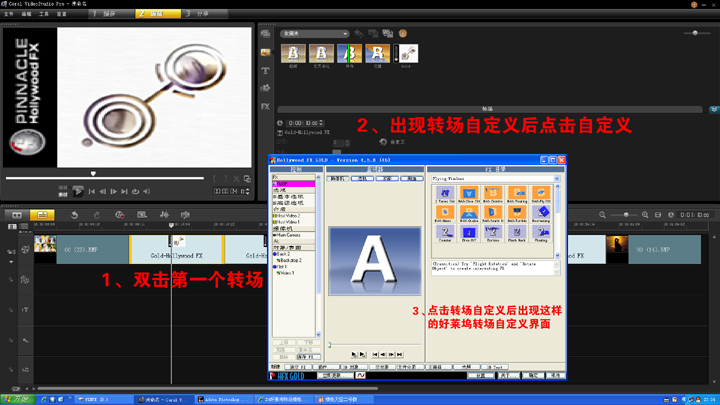Open the Tools menu in VideoStudio

pos(44,14)
